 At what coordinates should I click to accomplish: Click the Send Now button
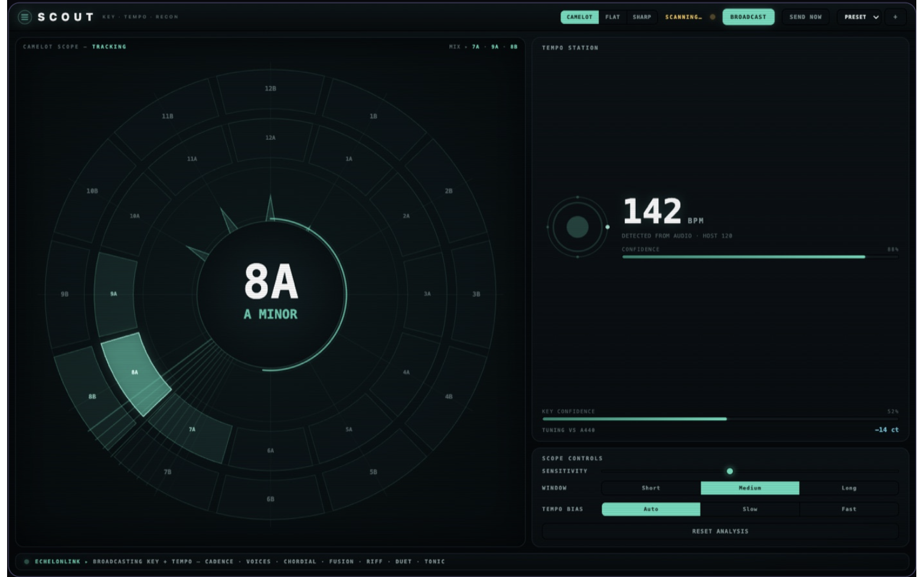pyautogui.click(x=805, y=17)
